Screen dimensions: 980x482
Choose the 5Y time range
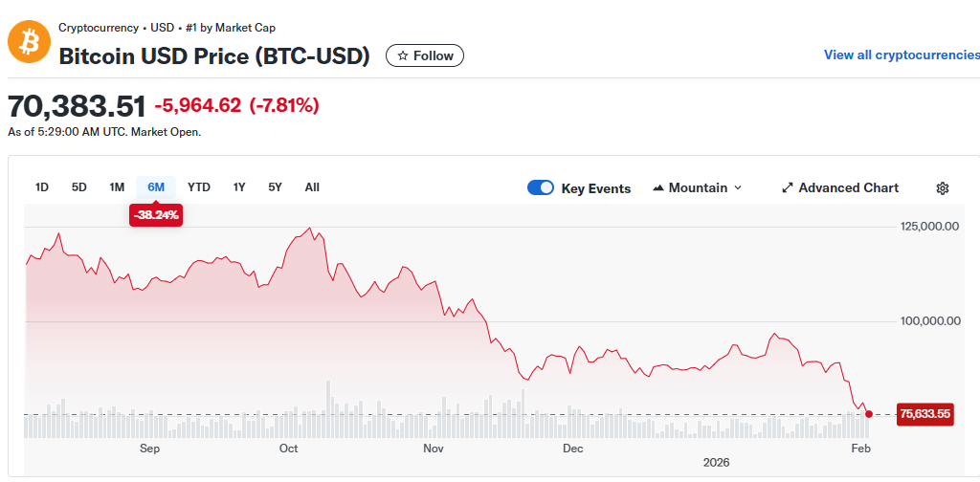coord(275,187)
